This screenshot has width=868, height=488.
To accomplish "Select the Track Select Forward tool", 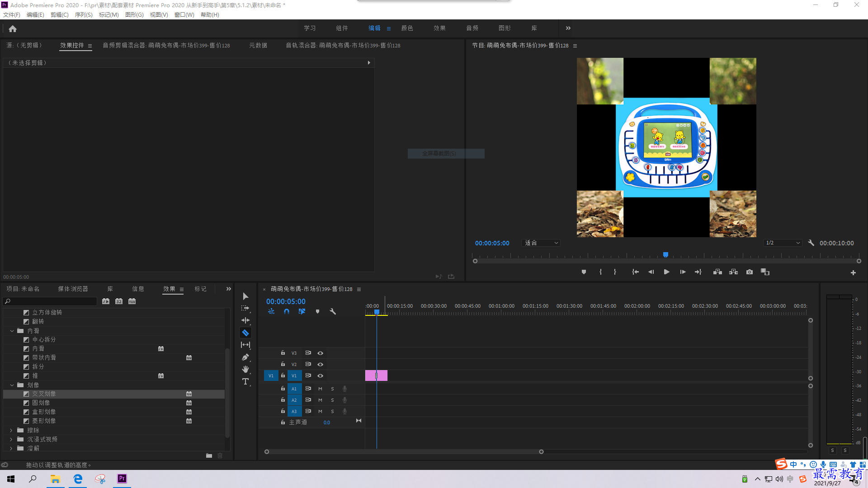I will tap(245, 308).
